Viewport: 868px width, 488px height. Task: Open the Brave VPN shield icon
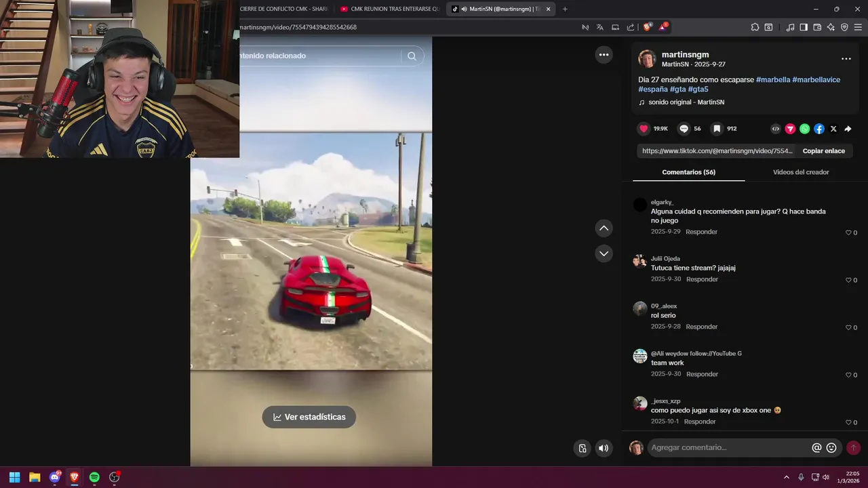[x=844, y=27]
